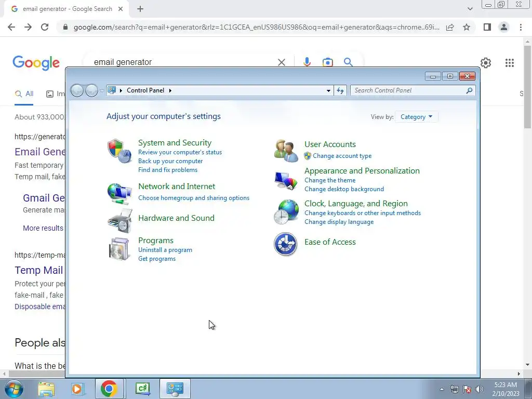Open Programs disc box icon
The image size is (532, 399).
pyautogui.click(x=119, y=249)
